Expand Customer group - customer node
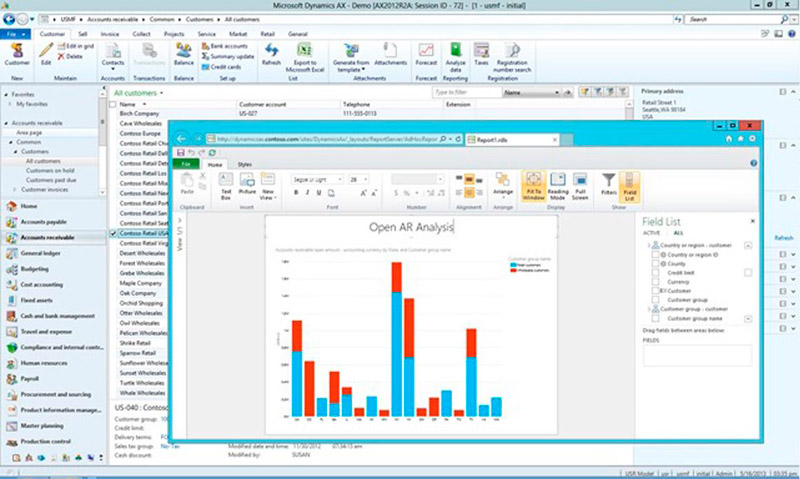Screen dimensions: 800x479 pos(649,309)
